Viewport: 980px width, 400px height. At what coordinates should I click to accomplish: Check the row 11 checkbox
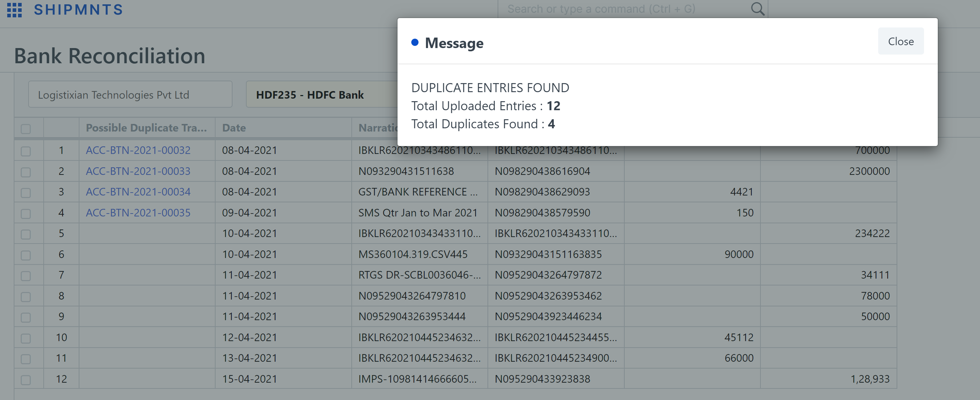(x=26, y=358)
